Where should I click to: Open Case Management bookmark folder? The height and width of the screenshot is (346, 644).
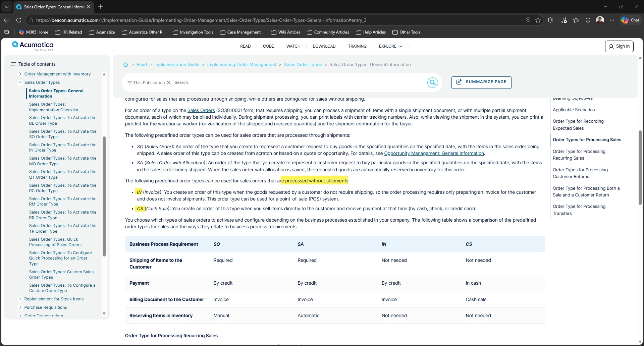pyautogui.click(x=242, y=32)
